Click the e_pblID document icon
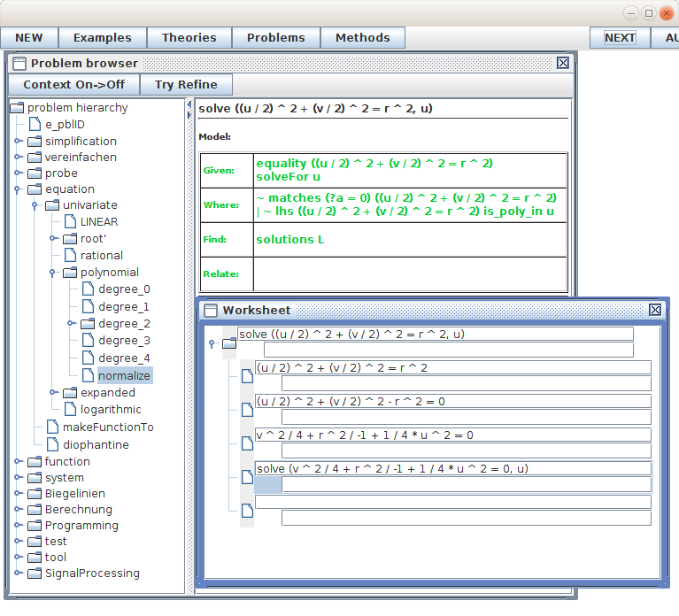Screen dimensions: 679x616 point(35,124)
